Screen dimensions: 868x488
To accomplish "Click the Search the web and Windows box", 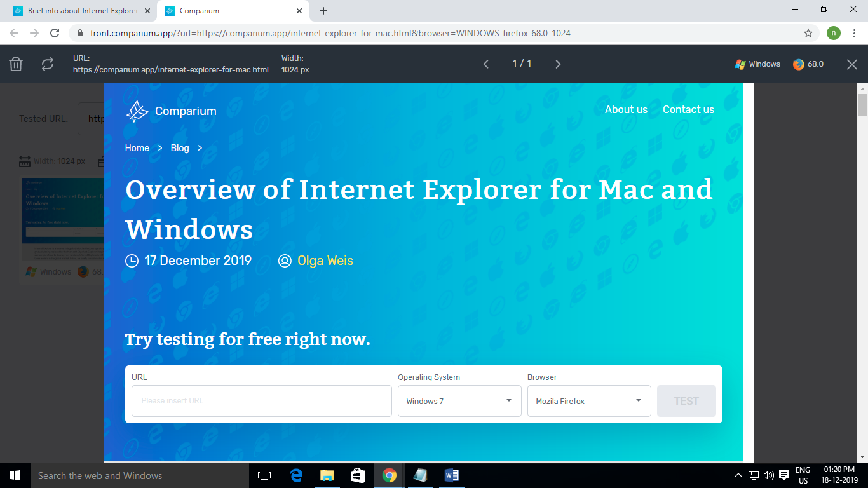I will (140, 475).
